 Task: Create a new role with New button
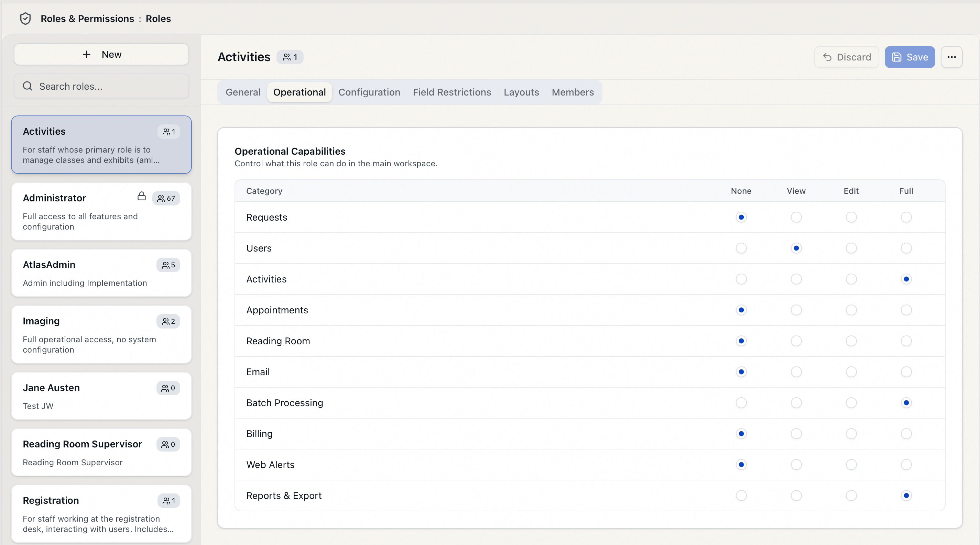pos(101,54)
